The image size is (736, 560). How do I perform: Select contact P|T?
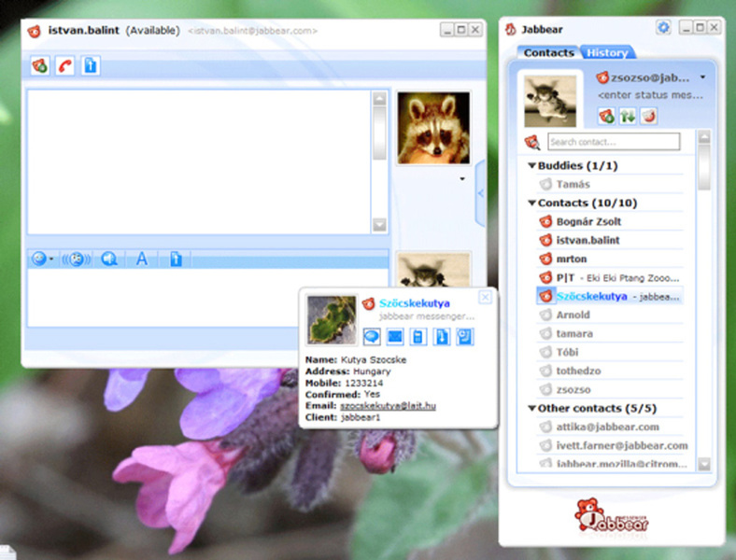(610, 277)
